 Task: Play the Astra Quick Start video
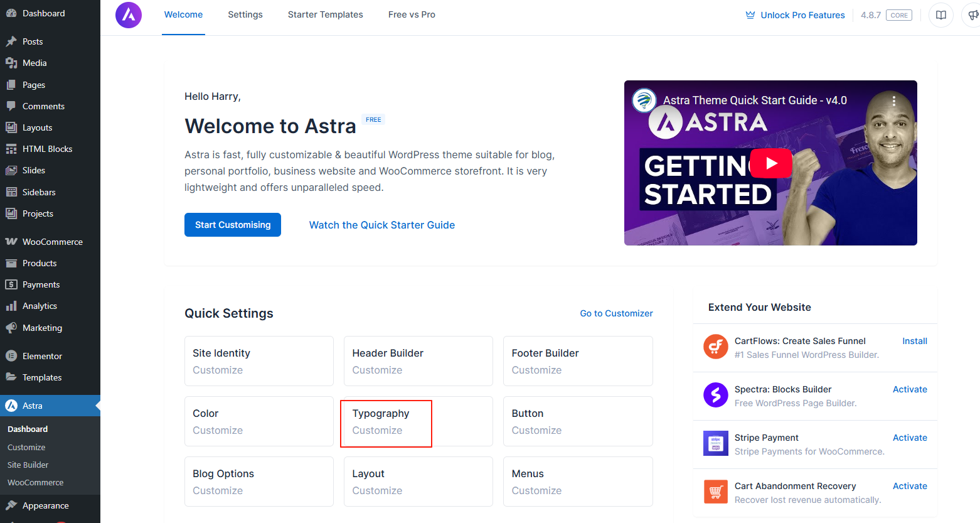[x=770, y=163]
